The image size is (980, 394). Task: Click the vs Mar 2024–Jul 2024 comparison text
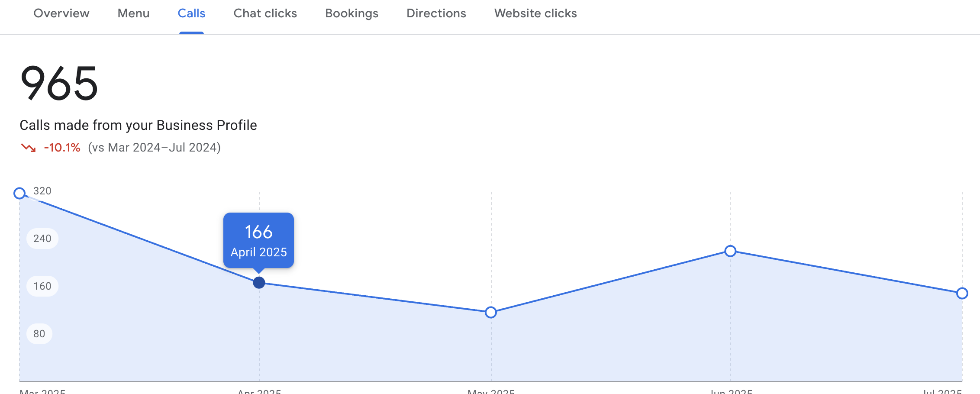coord(154,148)
